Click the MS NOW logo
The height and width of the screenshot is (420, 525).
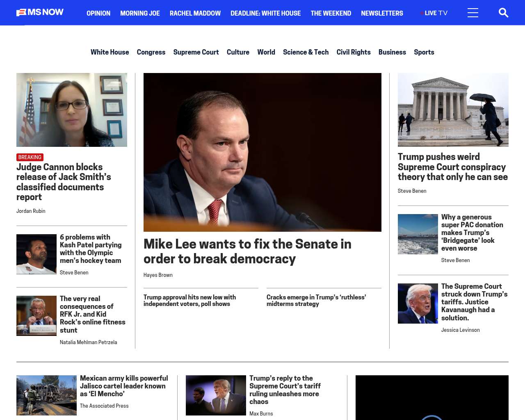coord(40,12)
